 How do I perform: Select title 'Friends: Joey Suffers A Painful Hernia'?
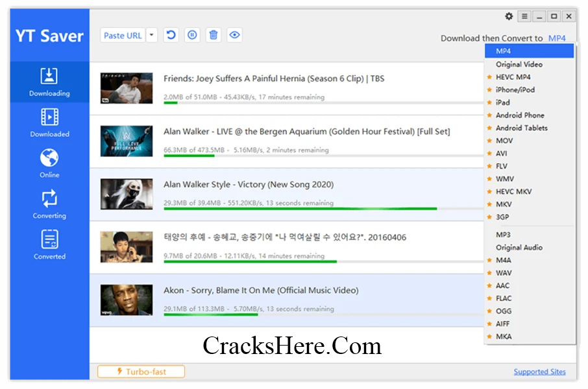click(274, 78)
